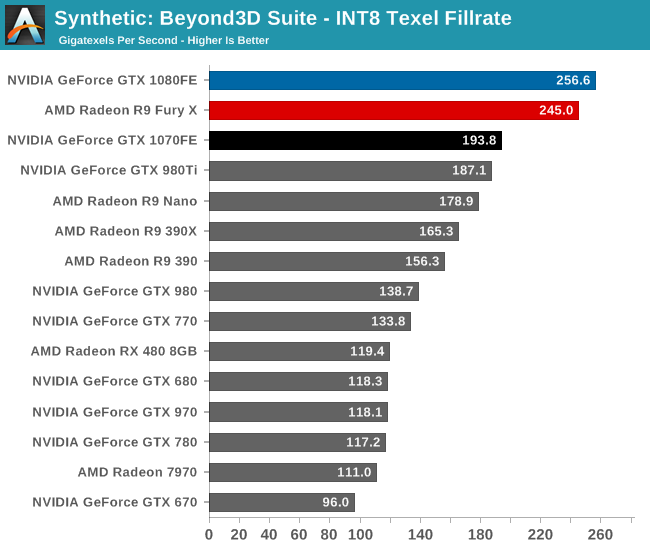Click the label 'AMD Radeon RX 480 8GB'

(x=114, y=351)
